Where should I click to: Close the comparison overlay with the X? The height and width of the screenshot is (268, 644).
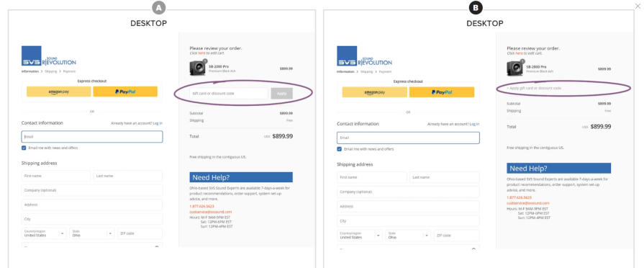(638, 6)
